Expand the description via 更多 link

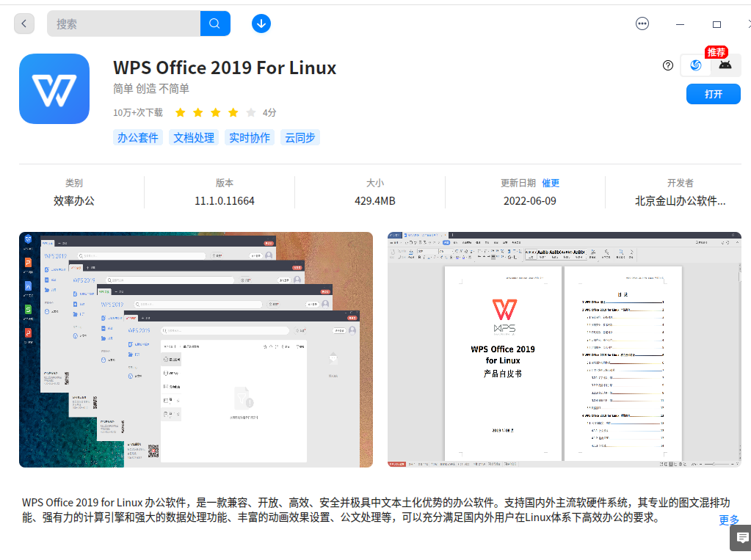(x=728, y=520)
